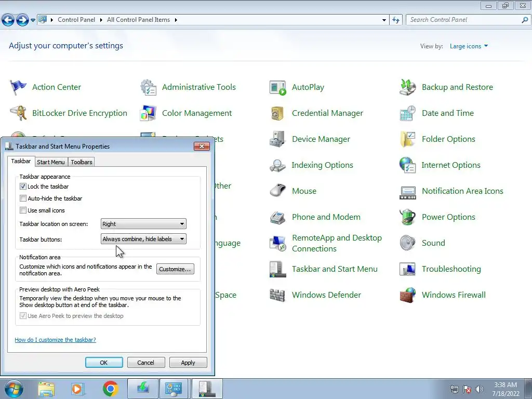Viewport: 532px width, 399px height.
Task: Click the Control Panel breadcrumb segment
Action: click(76, 20)
